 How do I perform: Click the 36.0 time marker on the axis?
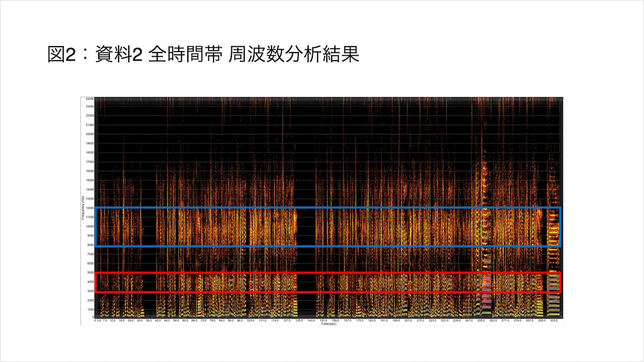pos(149,321)
